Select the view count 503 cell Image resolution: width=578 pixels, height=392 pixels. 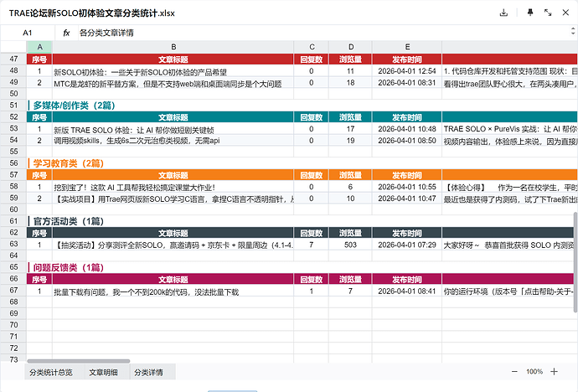pos(350,245)
